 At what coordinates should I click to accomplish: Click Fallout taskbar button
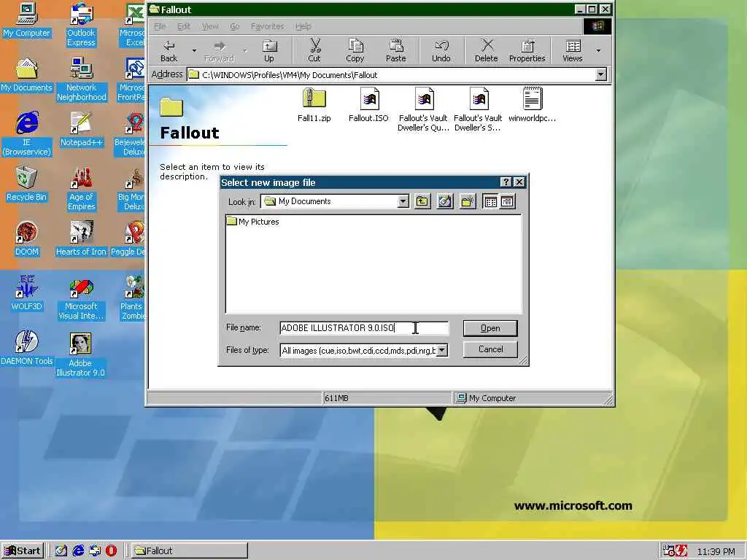189,551
